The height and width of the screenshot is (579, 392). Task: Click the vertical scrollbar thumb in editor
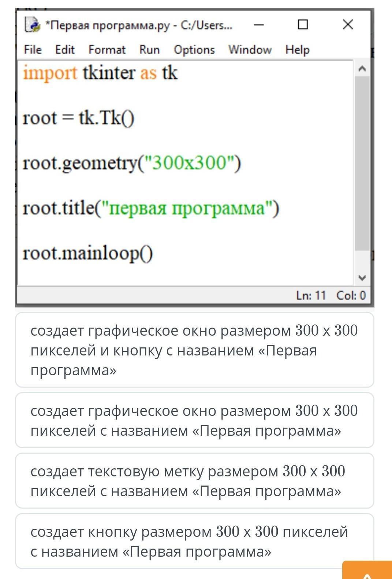click(x=362, y=163)
